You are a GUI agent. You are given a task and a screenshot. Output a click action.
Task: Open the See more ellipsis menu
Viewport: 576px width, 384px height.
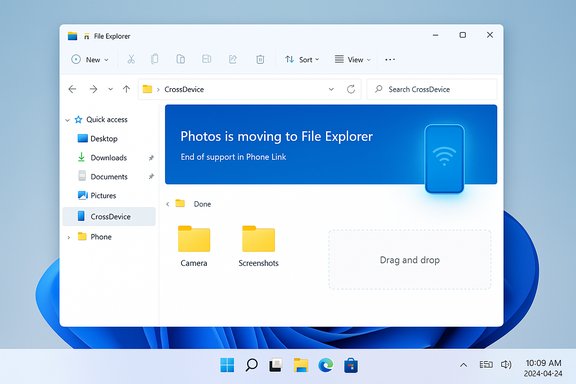[390, 60]
